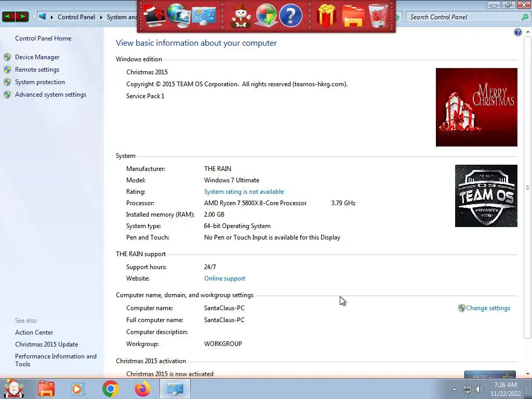This screenshot has width=532, height=399.
Task: Open Performance Information and Tools
Action: [x=56, y=361]
